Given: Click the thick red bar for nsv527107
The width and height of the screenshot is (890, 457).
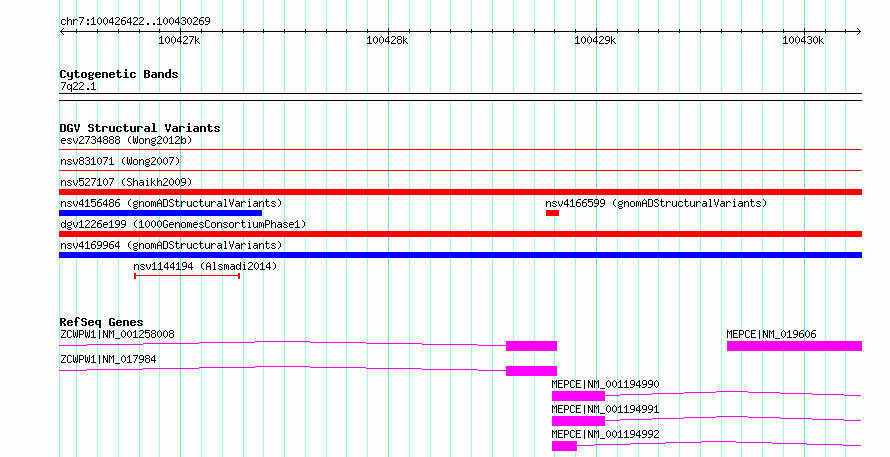Looking at the screenshot, I should click(460, 192).
